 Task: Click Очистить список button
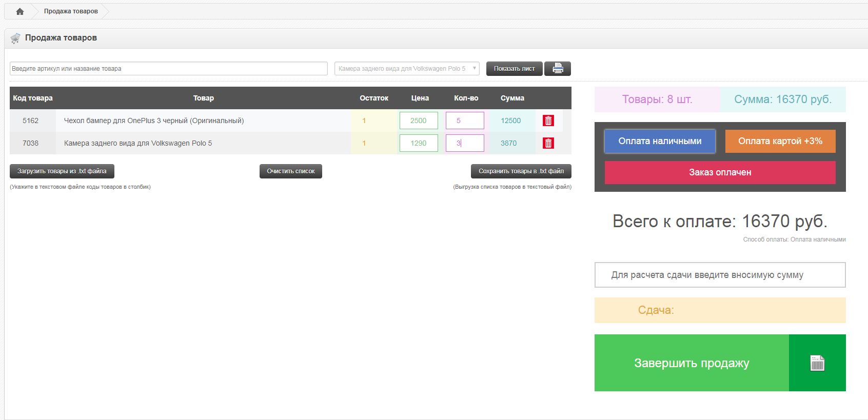tap(291, 171)
